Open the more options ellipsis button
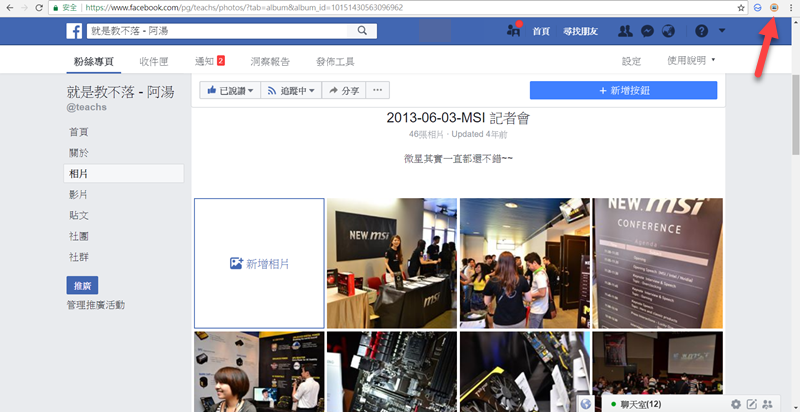This screenshot has height=412, width=800. pyautogui.click(x=378, y=90)
